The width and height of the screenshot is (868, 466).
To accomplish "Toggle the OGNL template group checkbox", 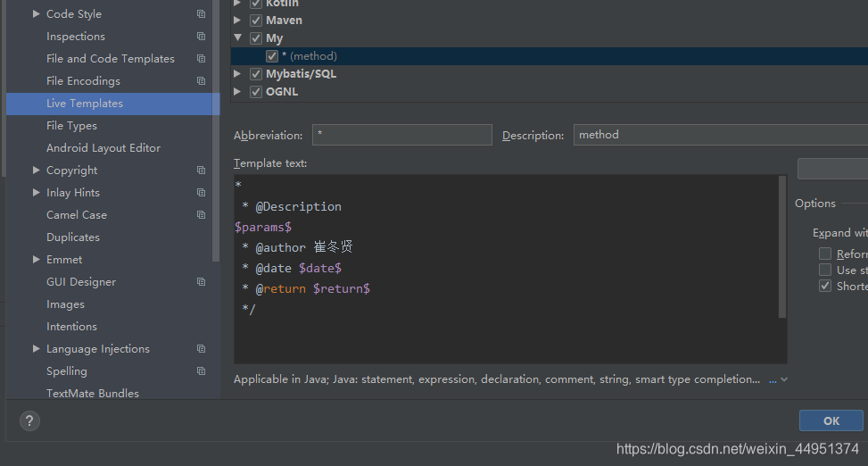I will pyautogui.click(x=256, y=91).
